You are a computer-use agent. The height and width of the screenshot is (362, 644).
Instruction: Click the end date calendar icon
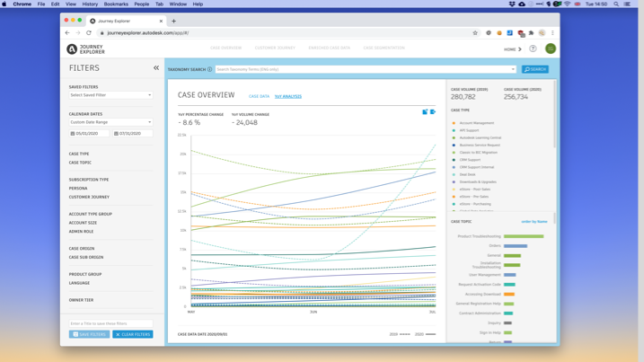pyautogui.click(x=116, y=134)
